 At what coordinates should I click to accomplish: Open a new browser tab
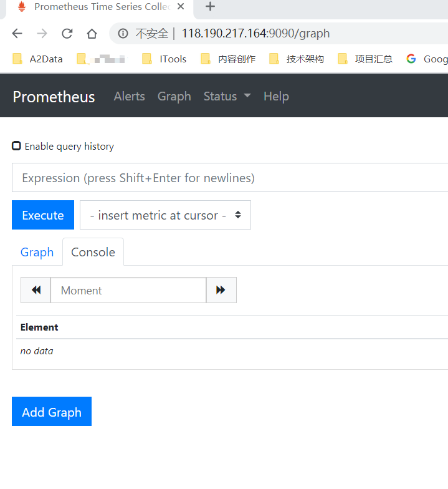click(x=210, y=7)
